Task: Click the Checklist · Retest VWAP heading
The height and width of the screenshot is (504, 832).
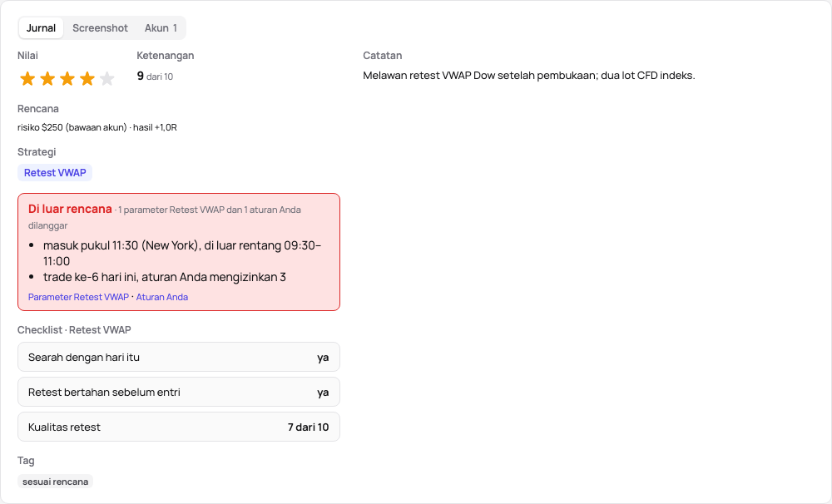Action: click(74, 330)
